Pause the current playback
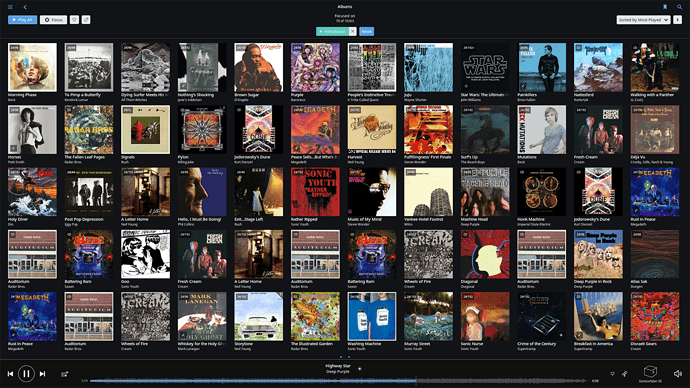The height and width of the screenshot is (388, 690). [x=26, y=374]
